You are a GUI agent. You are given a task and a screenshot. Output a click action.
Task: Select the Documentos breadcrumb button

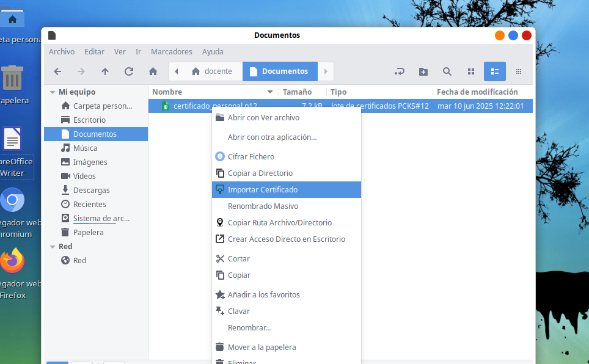pyautogui.click(x=280, y=71)
